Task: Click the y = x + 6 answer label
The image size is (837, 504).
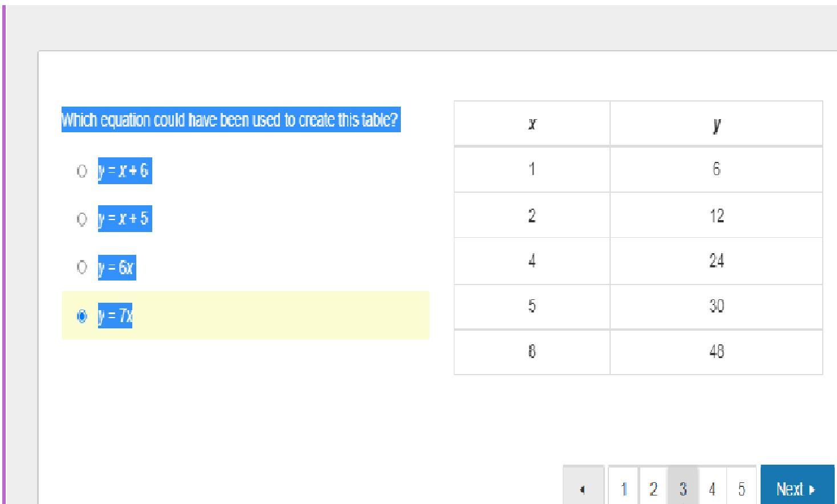Action: click(125, 171)
